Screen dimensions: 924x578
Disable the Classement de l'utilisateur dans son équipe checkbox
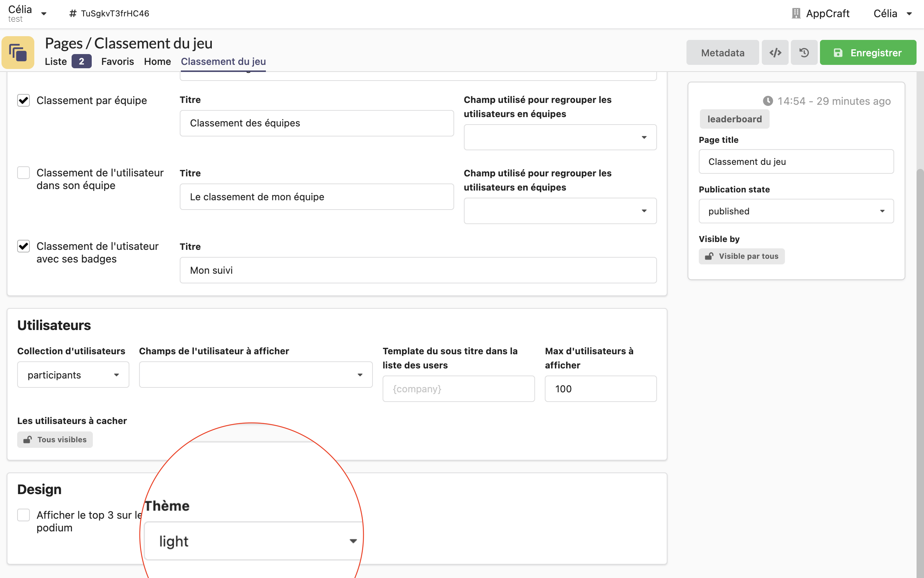[x=23, y=173]
